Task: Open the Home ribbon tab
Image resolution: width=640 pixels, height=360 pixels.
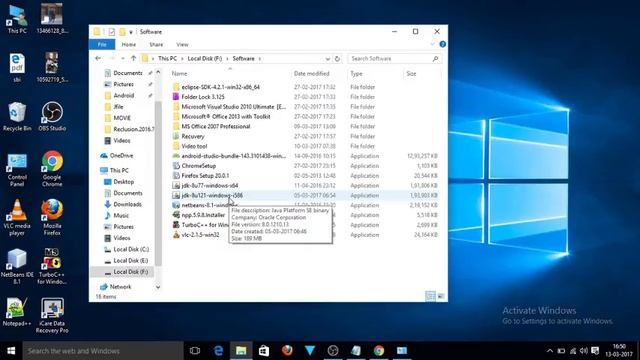Action: coord(129,44)
